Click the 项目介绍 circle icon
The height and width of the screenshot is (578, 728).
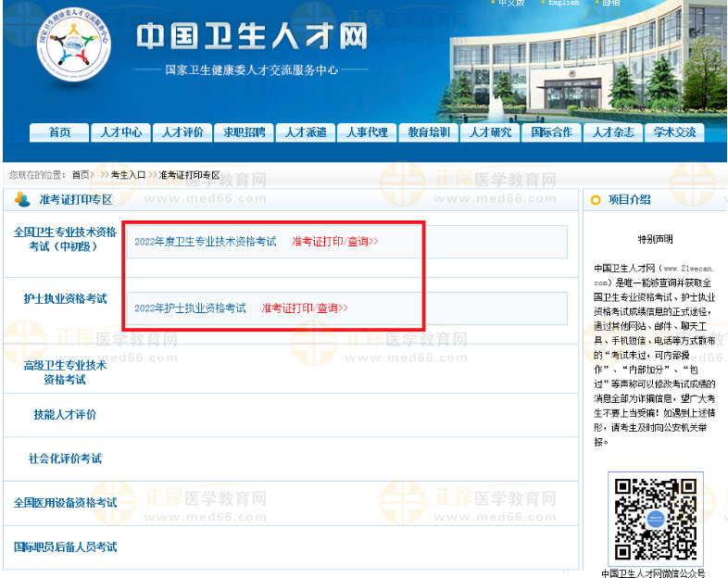coord(596,199)
